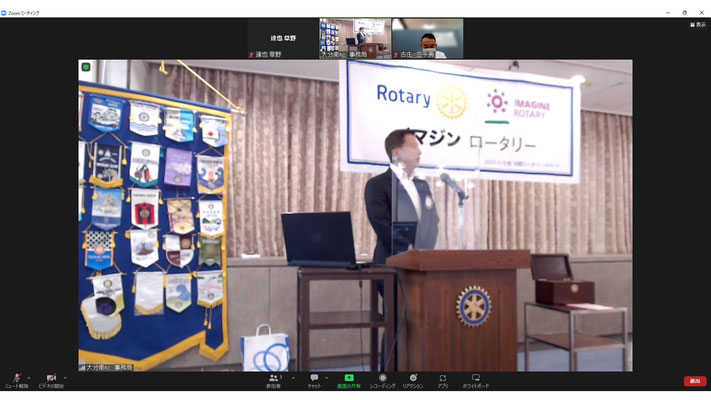This screenshot has width=711, height=400.
Task: Click the Zoom app icon in title bar
Action: [4, 13]
